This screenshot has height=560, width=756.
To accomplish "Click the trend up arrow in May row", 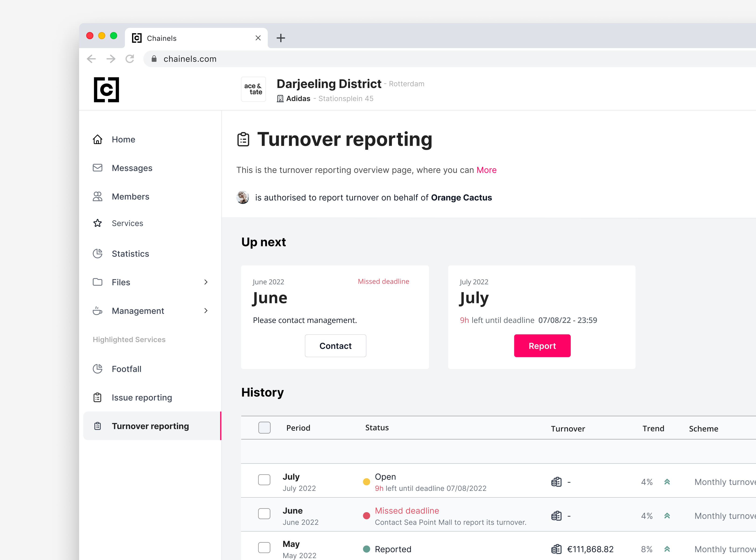I will click(667, 549).
